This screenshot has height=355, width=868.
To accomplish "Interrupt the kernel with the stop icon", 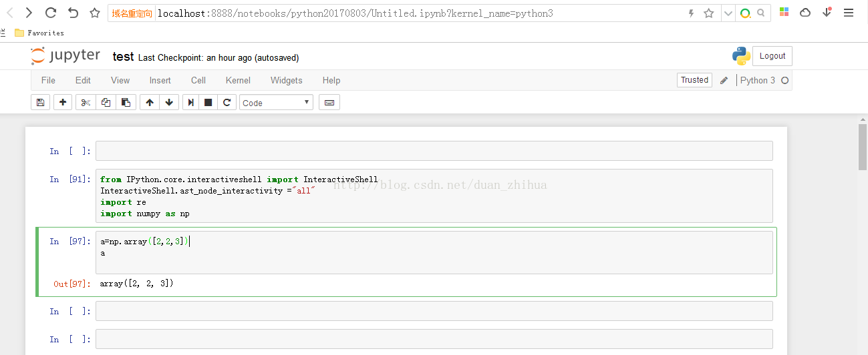I will coord(208,102).
